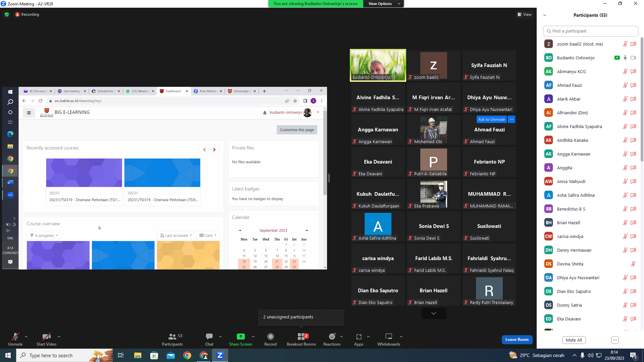Click the Unmute microphone icon

(x=15, y=336)
